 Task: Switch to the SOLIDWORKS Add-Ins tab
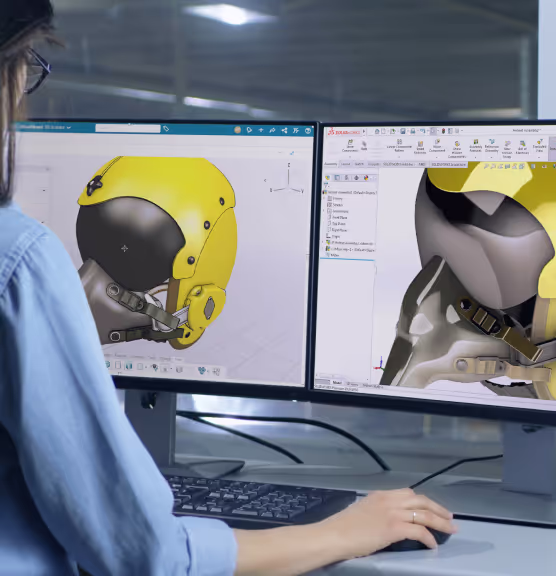coord(398,164)
